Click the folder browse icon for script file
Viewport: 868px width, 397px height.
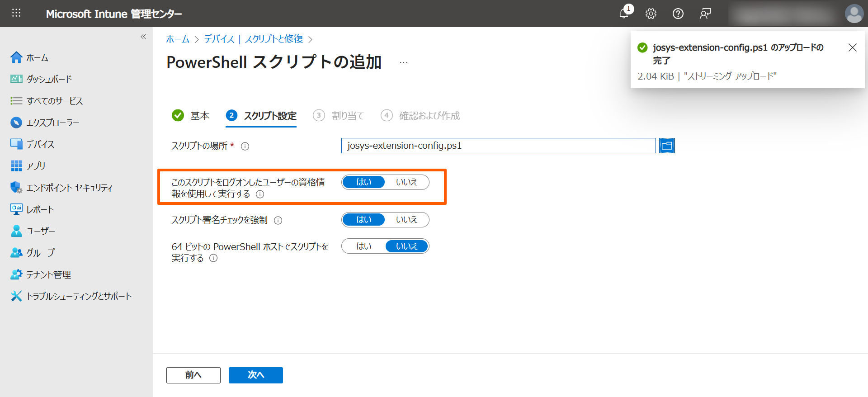point(667,146)
